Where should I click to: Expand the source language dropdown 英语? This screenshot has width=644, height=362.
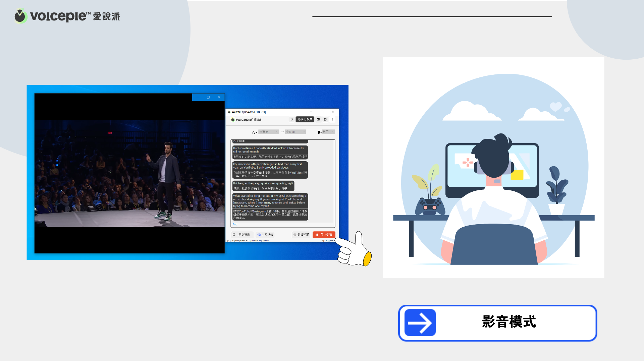tap(268, 132)
